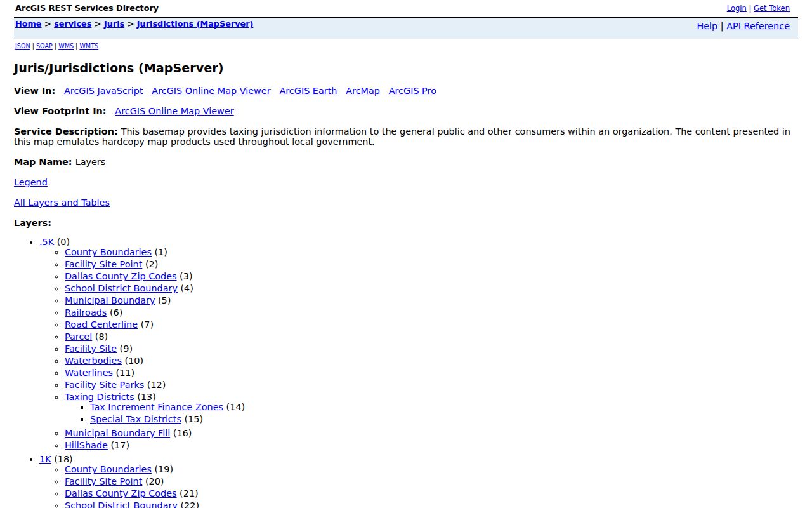Click the Get Token link
The width and height of the screenshot is (812, 508).
(x=771, y=8)
